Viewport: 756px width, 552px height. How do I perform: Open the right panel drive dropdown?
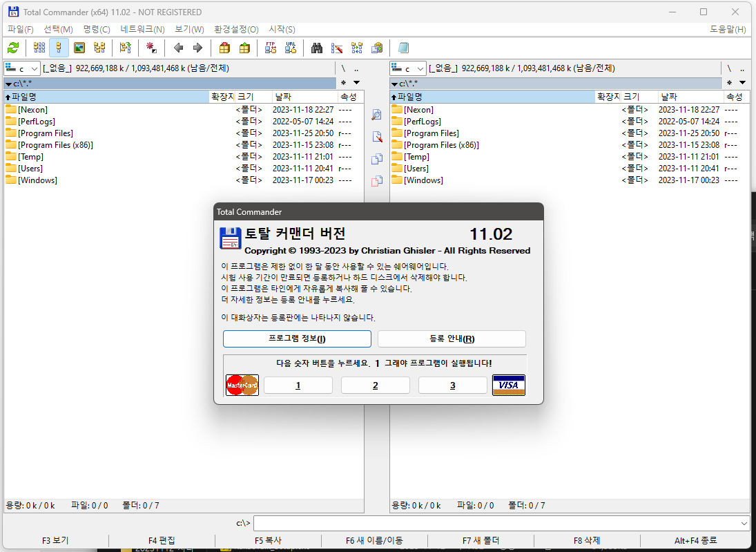408,68
